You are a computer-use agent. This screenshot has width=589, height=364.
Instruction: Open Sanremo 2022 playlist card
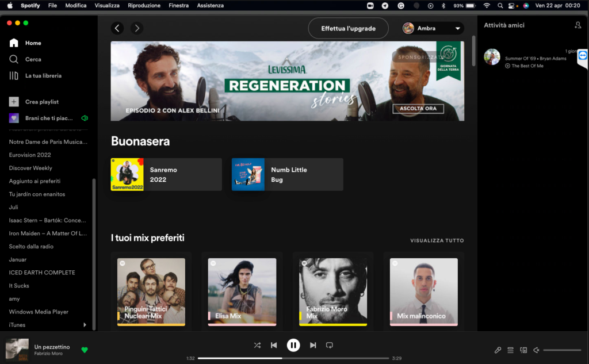(166, 174)
